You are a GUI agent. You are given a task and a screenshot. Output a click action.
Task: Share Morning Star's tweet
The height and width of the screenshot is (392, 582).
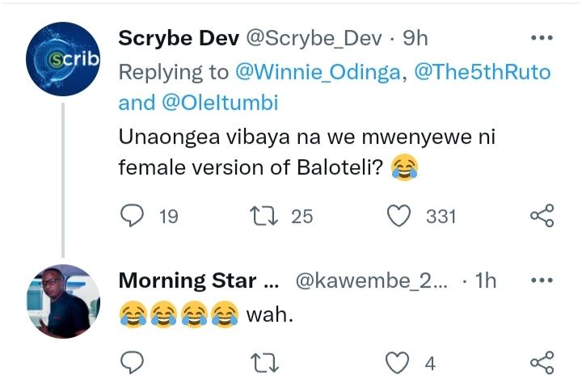541,364
